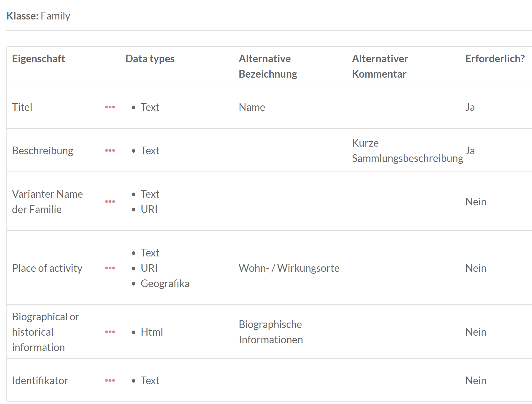Click the Alternative Bezeichnung header
Image resolution: width=532 pixels, height=404 pixels.
[x=268, y=66]
